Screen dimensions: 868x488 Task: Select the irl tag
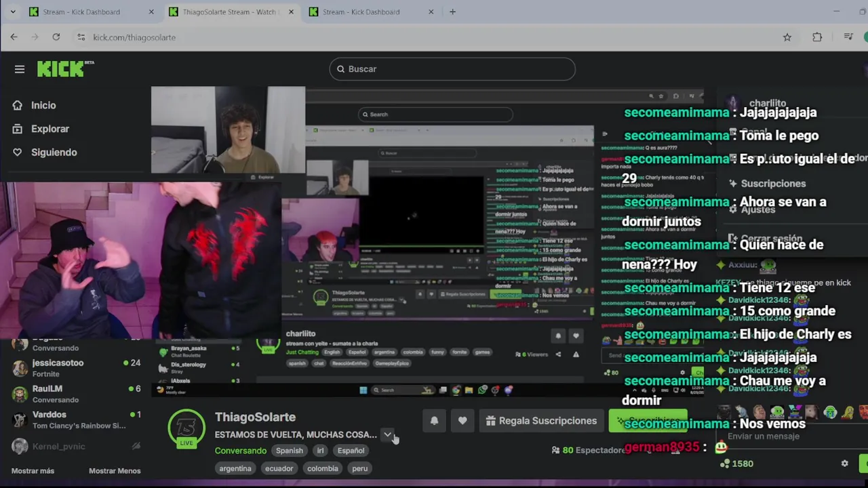321,451
